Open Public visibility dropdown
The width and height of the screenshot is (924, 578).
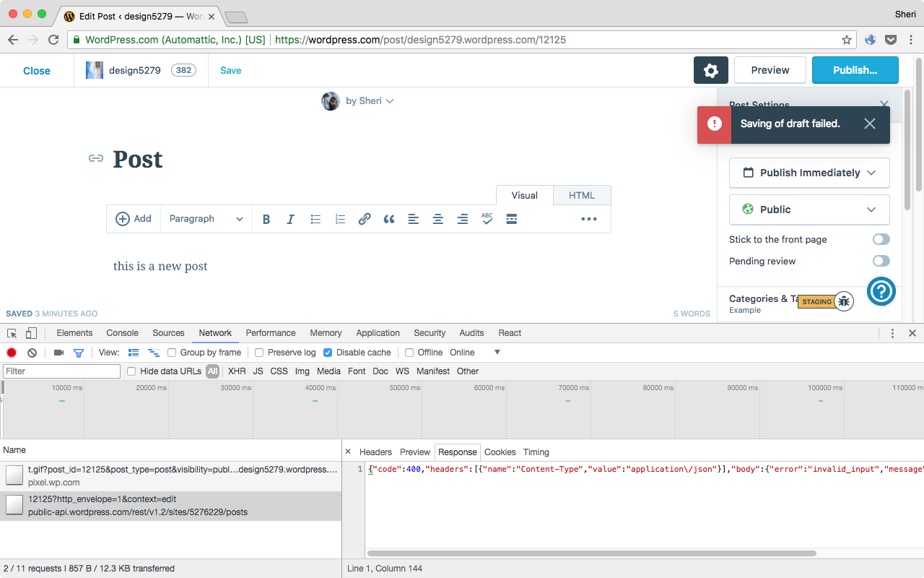809,210
